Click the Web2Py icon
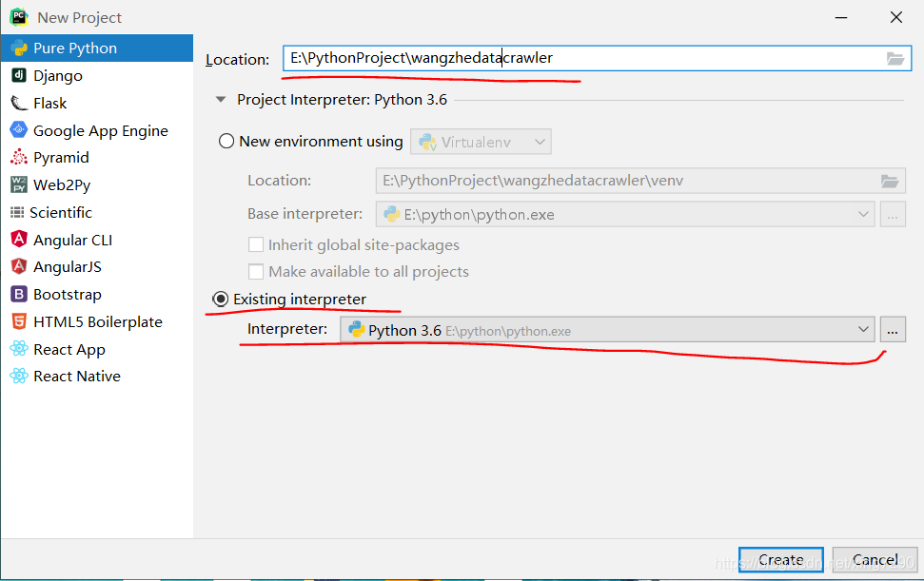Screen dimensions: 924x581 coord(19,184)
